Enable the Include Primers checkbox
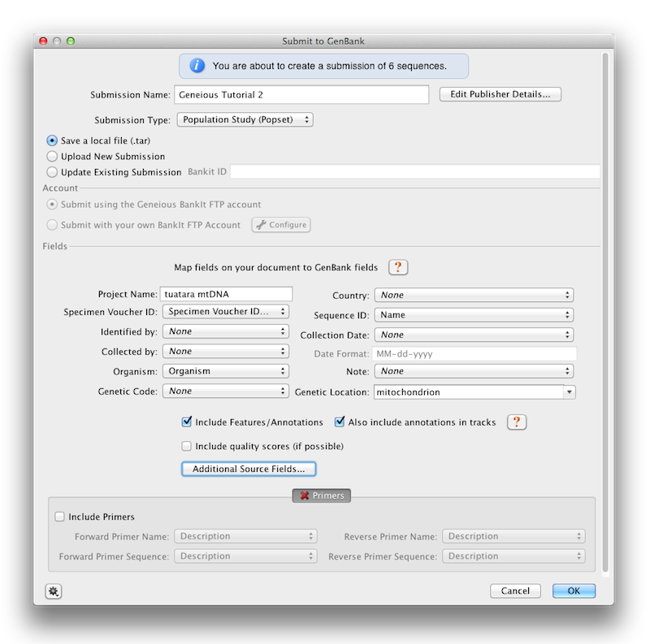Viewport: 650px width, 644px height. (59, 516)
